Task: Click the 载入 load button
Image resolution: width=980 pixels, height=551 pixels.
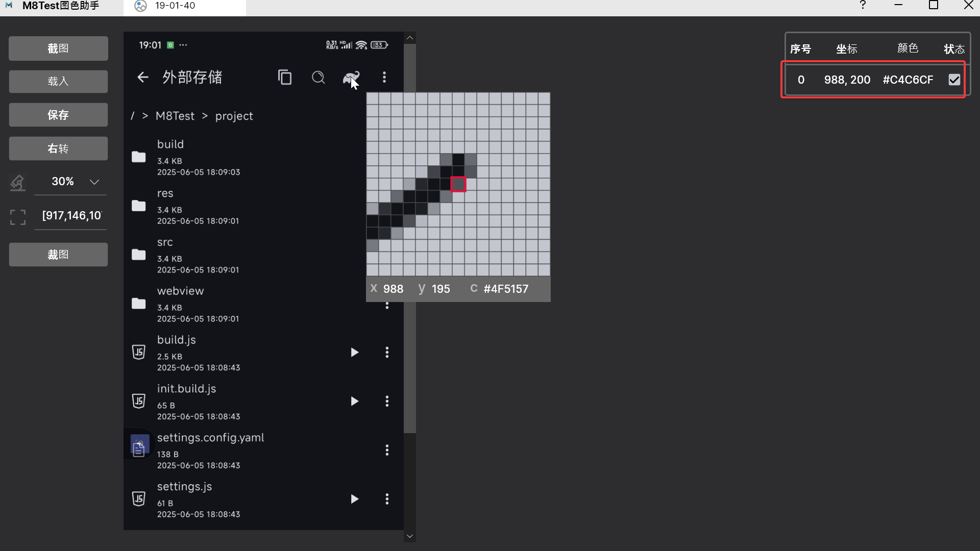Action: click(58, 82)
